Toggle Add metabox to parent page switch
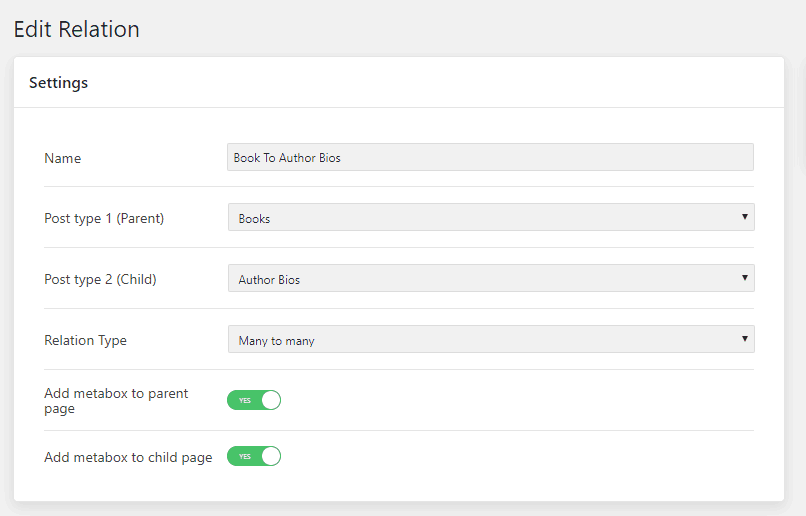The image size is (806, 516). tap(254, 400)
